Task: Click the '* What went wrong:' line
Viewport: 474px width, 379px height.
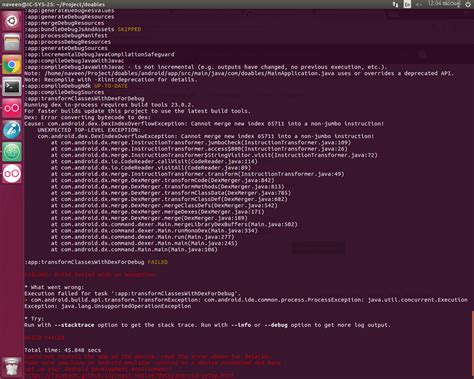Action: click(x=54, y=287)
